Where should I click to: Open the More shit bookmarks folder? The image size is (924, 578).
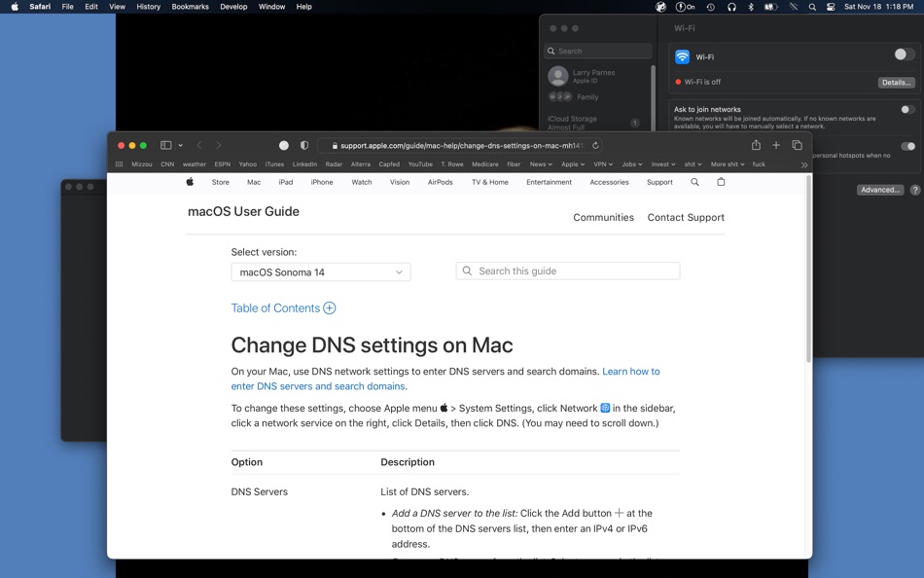click(x=728, y=164)
